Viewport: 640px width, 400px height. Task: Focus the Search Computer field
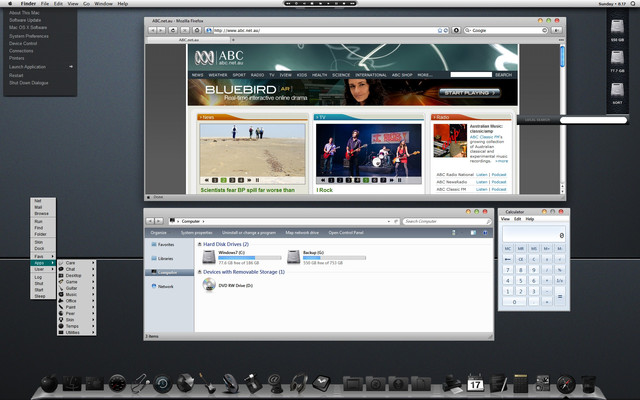click(447, 221)
